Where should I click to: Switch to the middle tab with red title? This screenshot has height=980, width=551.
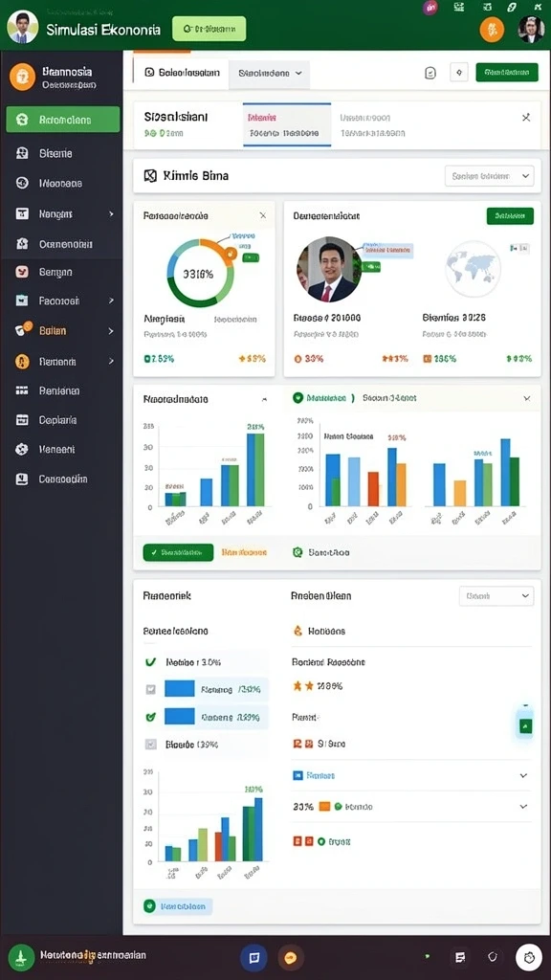pos(287,124)
